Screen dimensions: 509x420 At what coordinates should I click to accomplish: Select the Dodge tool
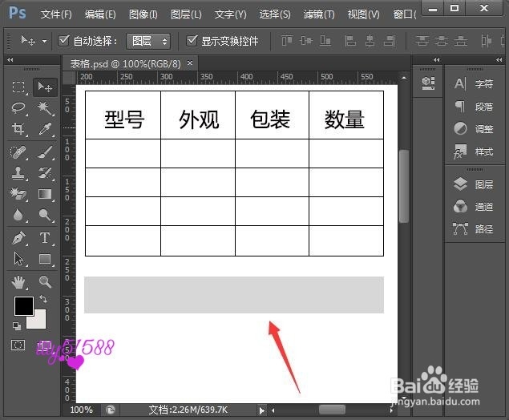point(45,215)
